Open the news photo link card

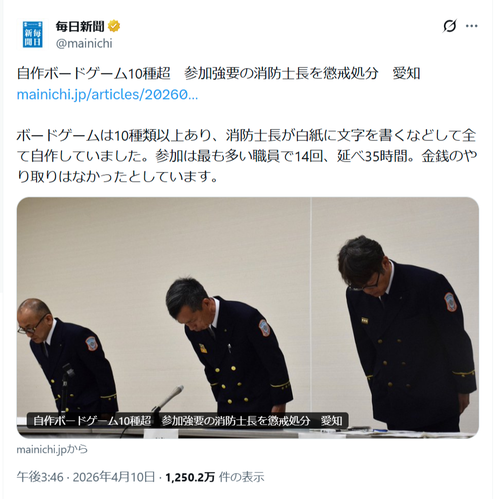tap(248, 317)
